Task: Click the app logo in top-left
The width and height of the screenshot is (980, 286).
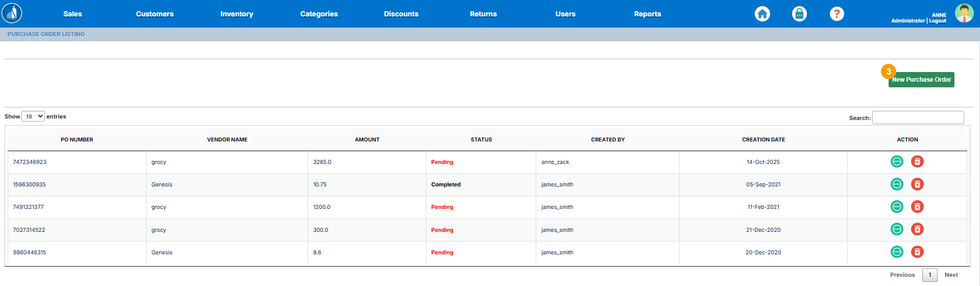Action: pyautogui.click(x=12, y=13)
